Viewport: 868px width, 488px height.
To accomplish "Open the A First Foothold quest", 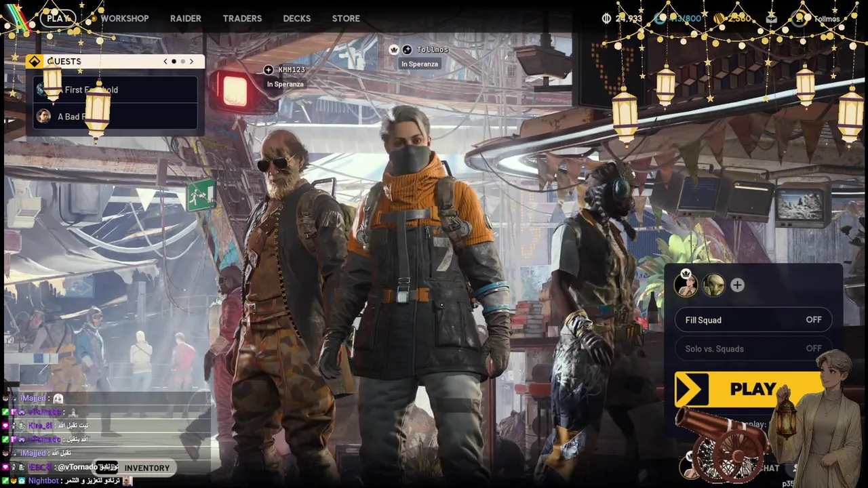I will [x=115, y=89].
